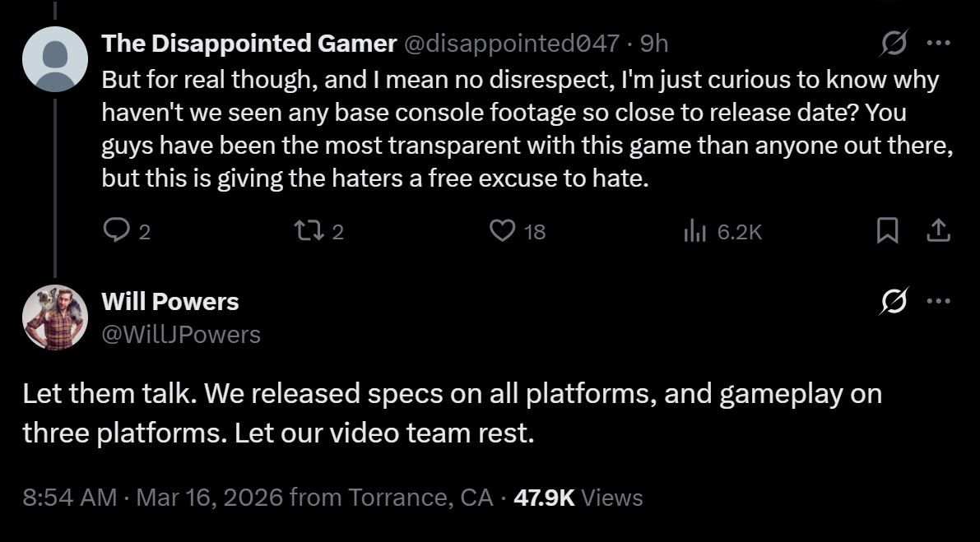Open The Disappointed Gamer display name link
Viewport: 980px width, 542px height.
tap(249, 44)
